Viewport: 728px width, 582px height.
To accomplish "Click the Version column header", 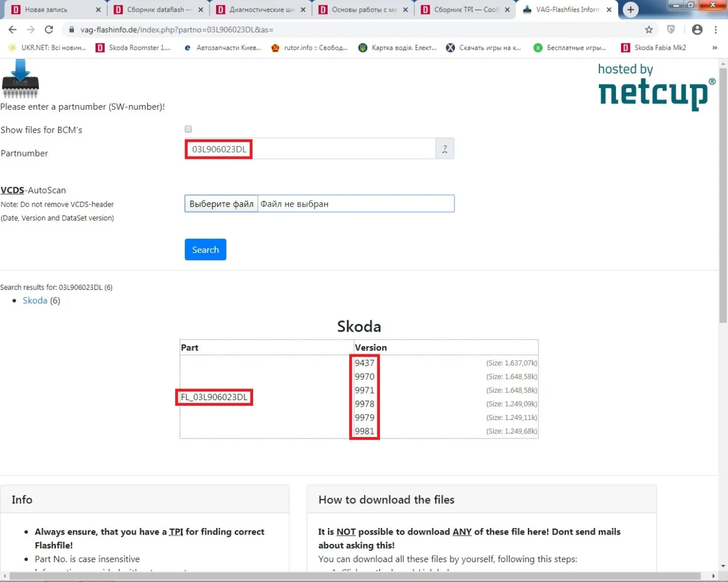I will point(371,348).
